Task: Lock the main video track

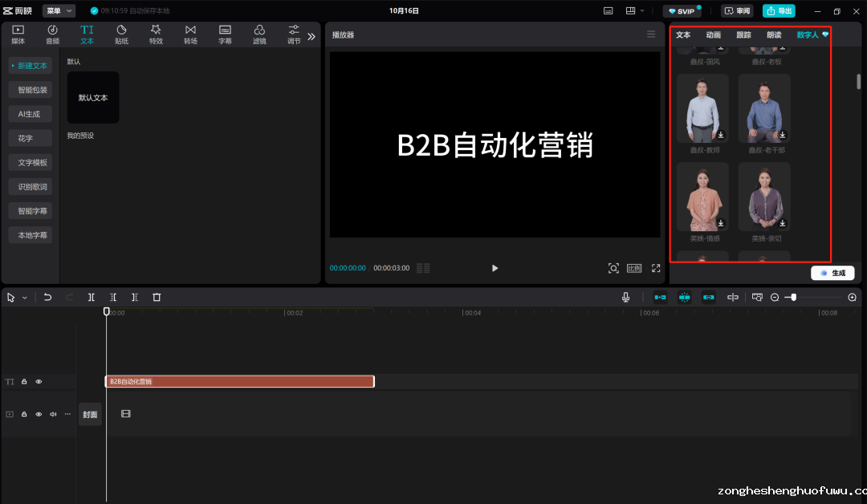Action: pyautogui.click(x=24, y=414)
